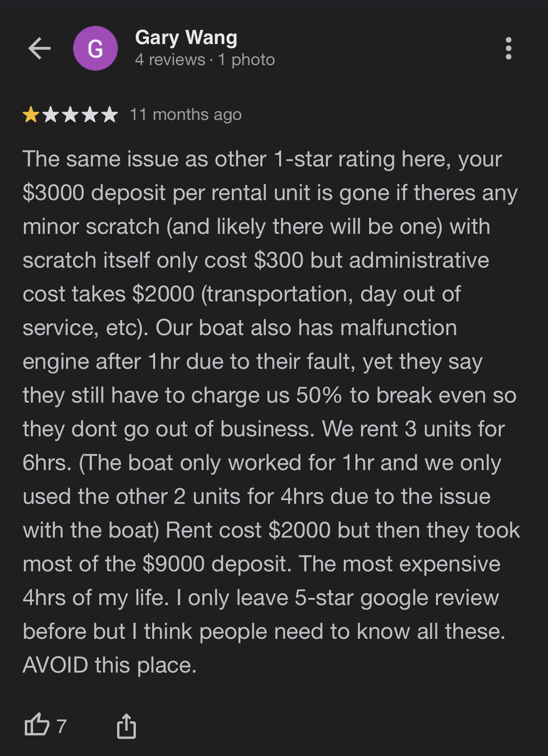Tap the '11 months ago' timestamp
Image resolution: width=548 pixels, height=756 pixels.
[185, 115]
